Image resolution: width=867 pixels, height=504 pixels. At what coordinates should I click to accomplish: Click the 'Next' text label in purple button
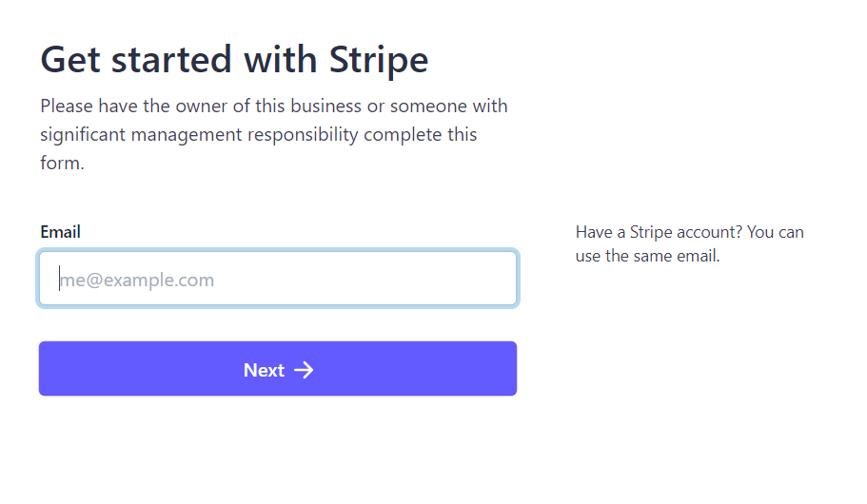[265, 370]
